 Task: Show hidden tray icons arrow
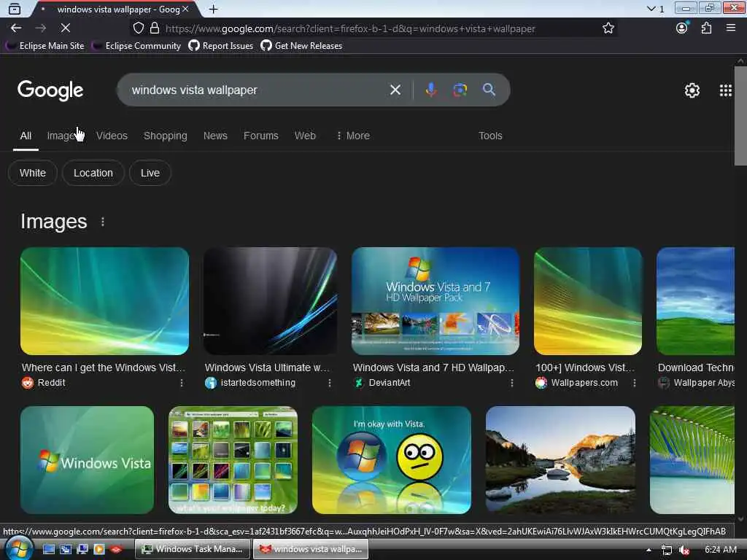coord(649,550)
